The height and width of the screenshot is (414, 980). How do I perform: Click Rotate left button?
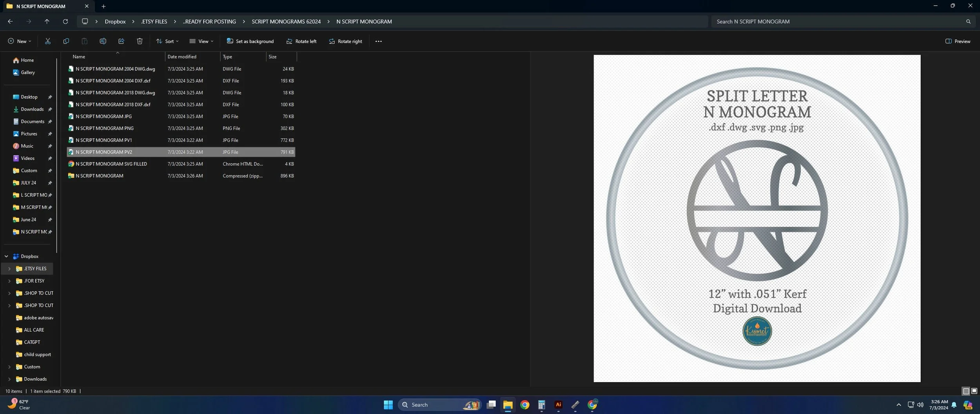coord(301,41)
